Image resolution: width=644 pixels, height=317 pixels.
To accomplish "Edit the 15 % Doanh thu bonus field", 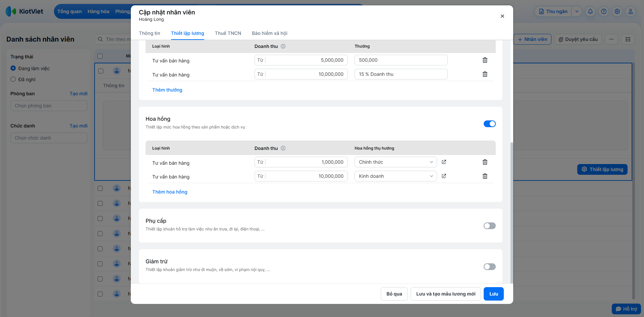I will 401,74.
